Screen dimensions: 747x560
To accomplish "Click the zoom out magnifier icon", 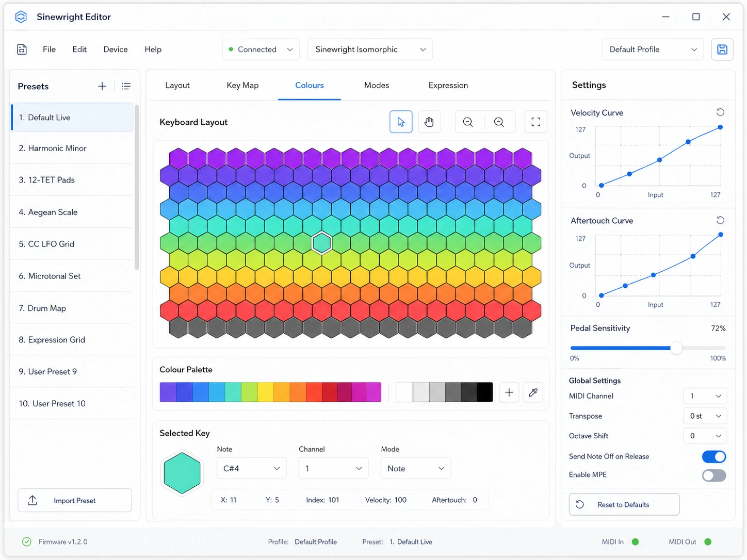I will tap(468, 122).
